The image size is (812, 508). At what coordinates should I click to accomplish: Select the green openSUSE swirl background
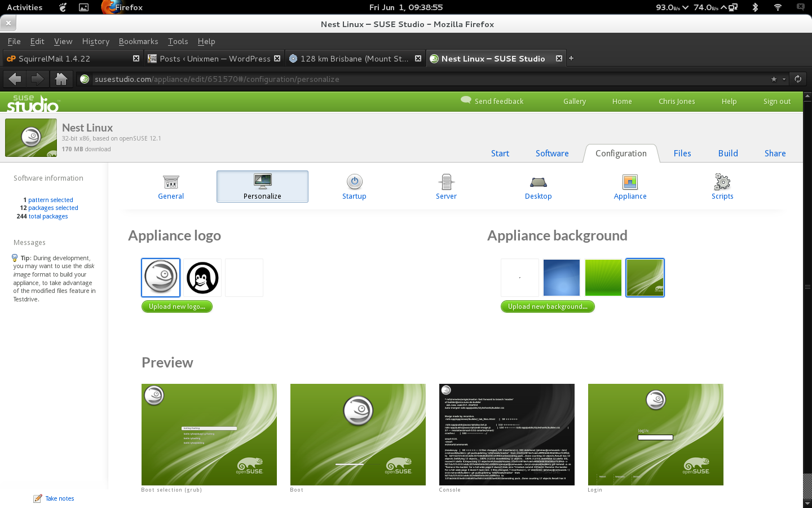point(645,278)
